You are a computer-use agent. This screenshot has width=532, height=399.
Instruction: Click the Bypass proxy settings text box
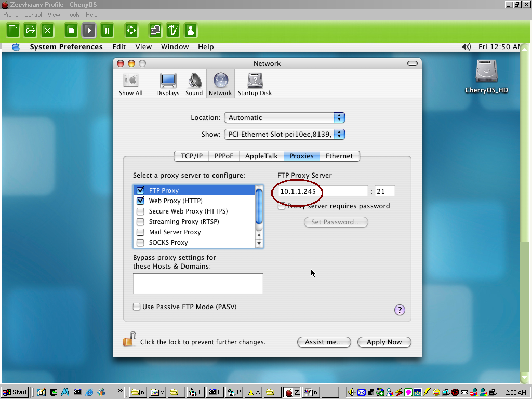coord(198,284)
